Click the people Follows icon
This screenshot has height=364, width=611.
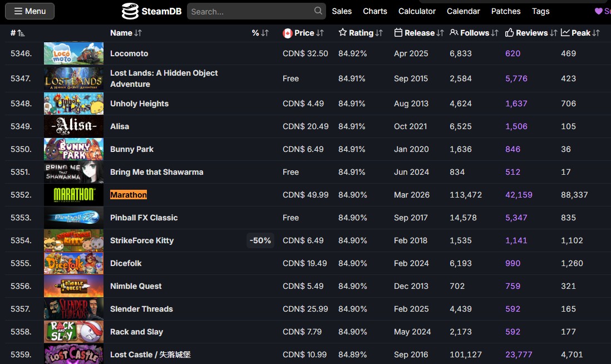pyautogui.click(x=454, y=32)
